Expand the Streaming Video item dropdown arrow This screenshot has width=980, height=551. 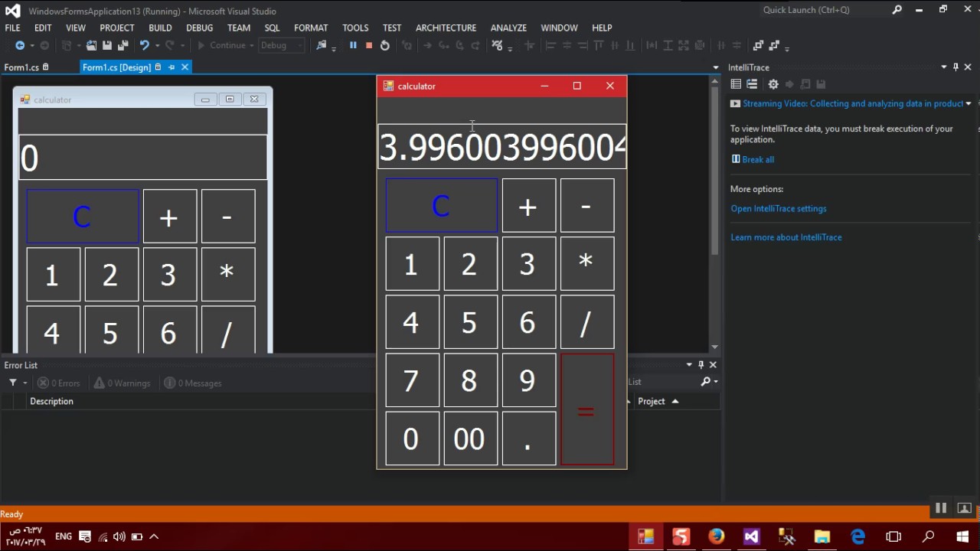(969, 104)
